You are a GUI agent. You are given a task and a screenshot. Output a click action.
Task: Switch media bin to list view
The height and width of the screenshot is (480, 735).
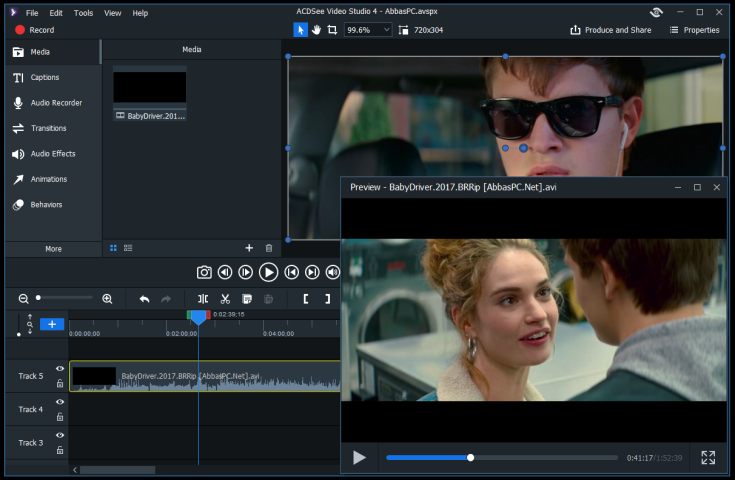[128, 248]
